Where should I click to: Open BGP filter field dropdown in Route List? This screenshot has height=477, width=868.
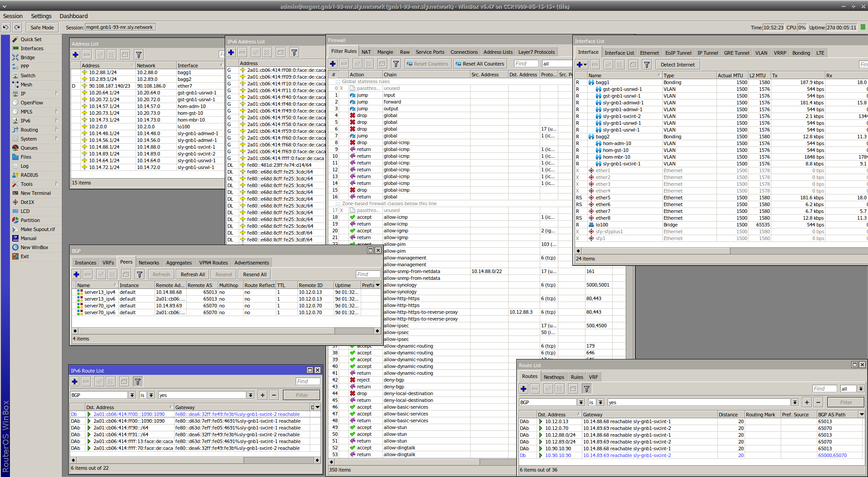point(581,402)
